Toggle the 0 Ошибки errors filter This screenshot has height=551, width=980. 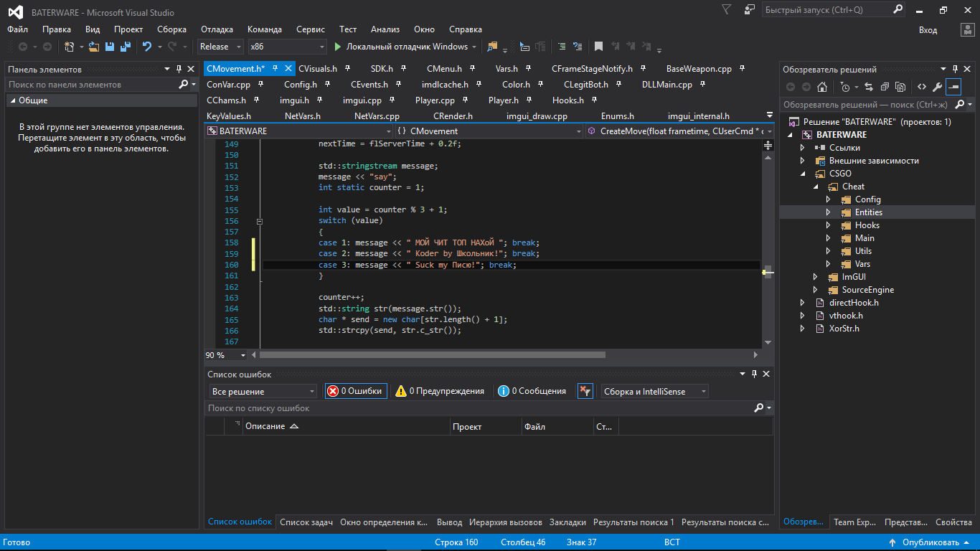pyautogui.click(x=355, y=391)
